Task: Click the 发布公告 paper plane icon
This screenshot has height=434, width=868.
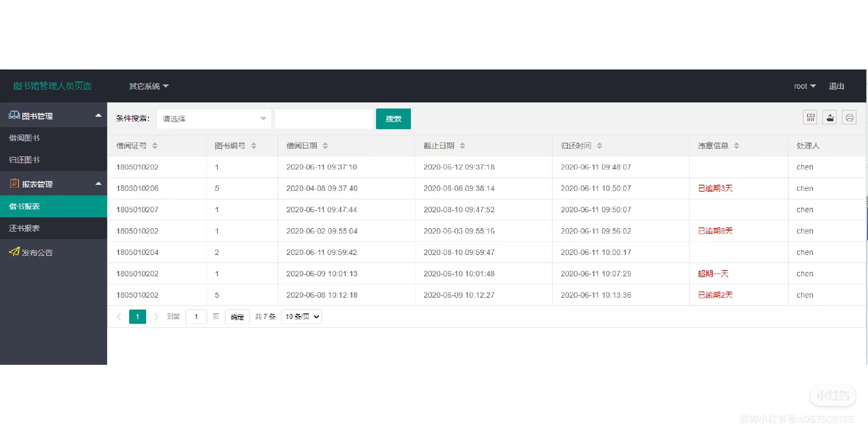Action: tap(14, 252)
